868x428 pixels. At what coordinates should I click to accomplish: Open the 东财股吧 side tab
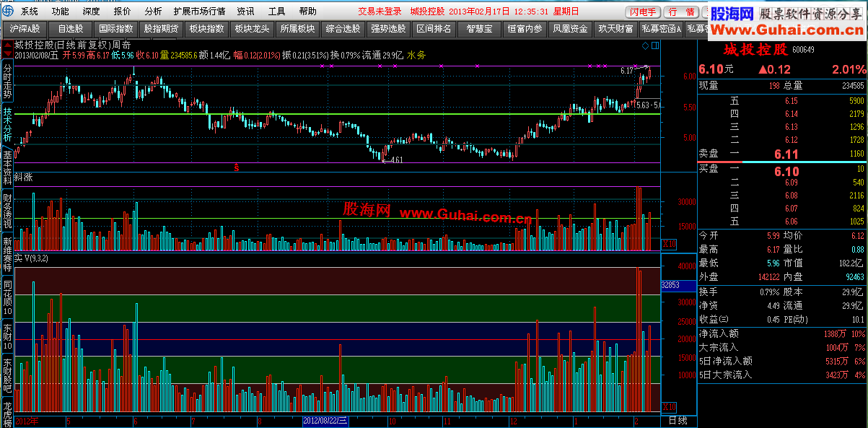pos(7,376)
